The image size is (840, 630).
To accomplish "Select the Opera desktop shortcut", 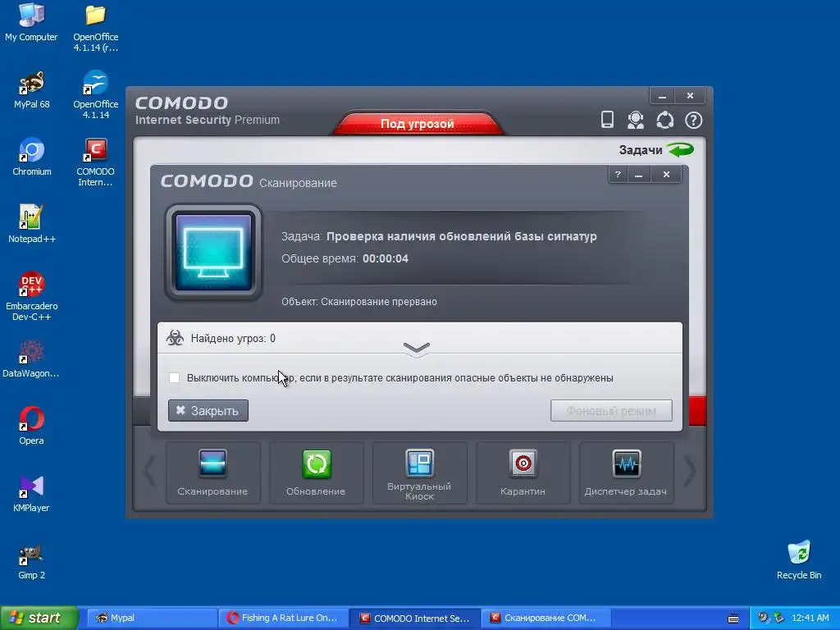I will coord(31,426).
